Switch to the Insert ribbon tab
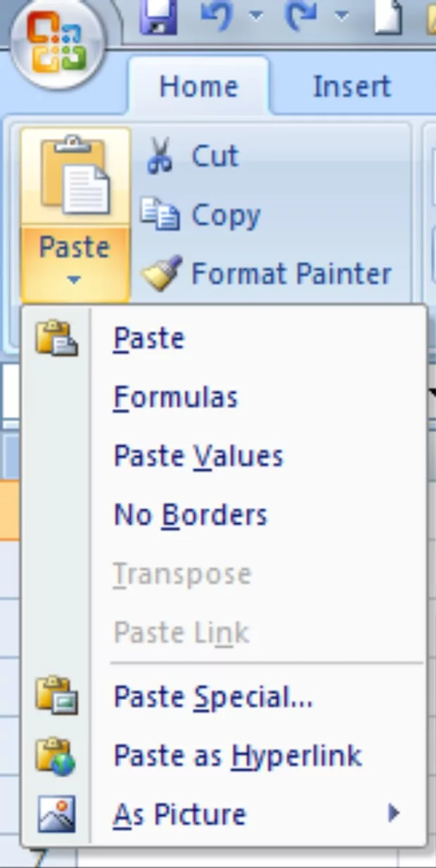 [x=351, y=86]
